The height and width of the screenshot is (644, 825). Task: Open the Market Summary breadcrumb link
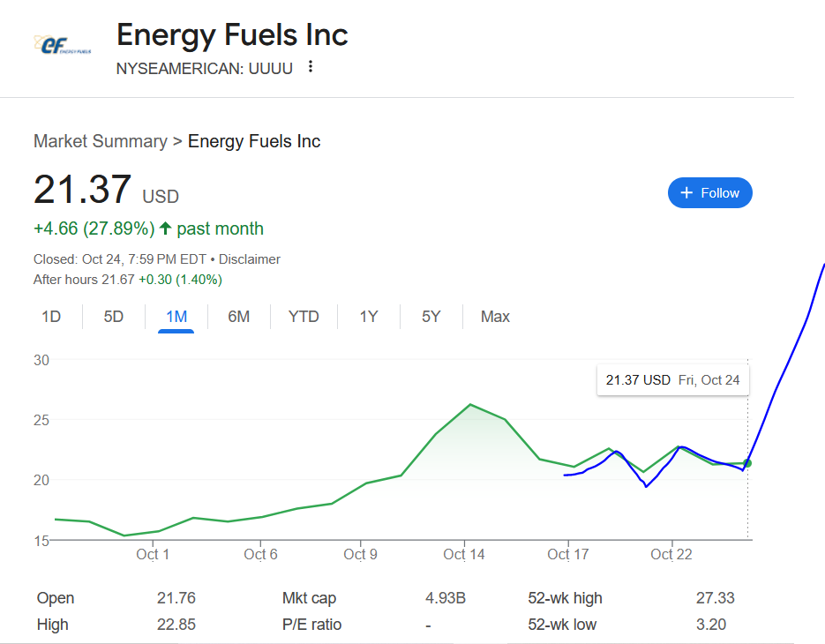point(100,141)
